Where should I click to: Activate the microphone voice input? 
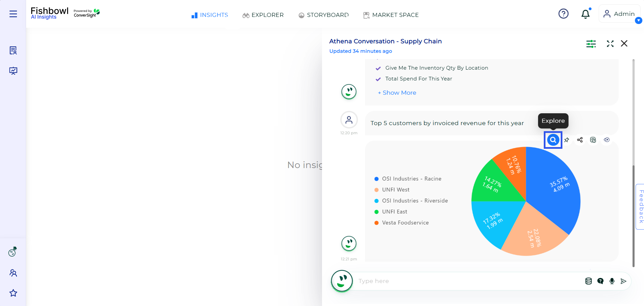click(x=612, y=281)
